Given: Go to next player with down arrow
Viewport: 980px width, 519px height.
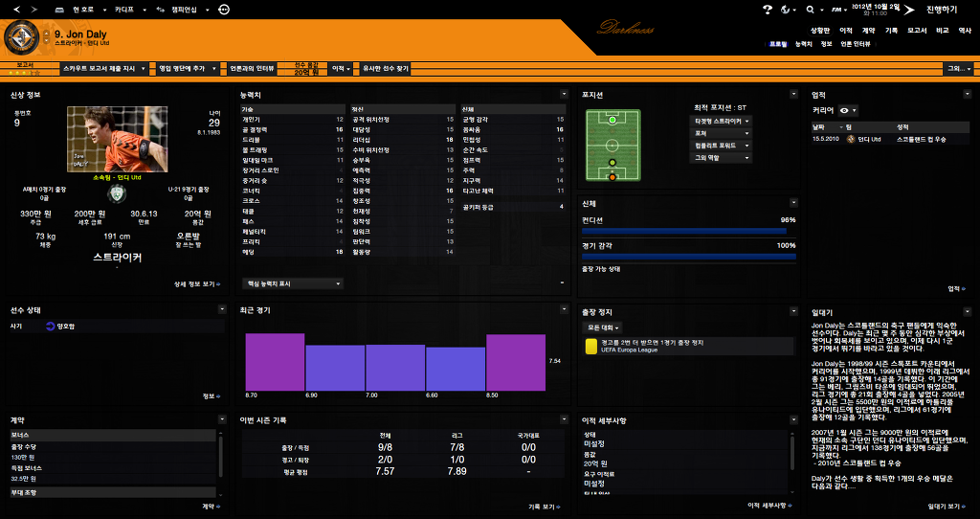Looking at the screenshot, I should coord(46,40).
